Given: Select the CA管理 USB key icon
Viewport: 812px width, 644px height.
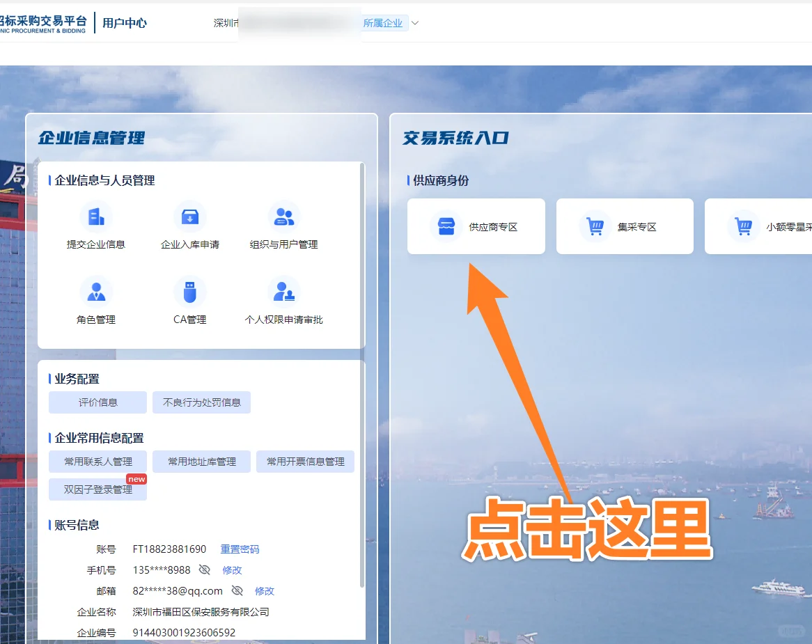Looking at the screenshot, I should (x=189, y=292).
